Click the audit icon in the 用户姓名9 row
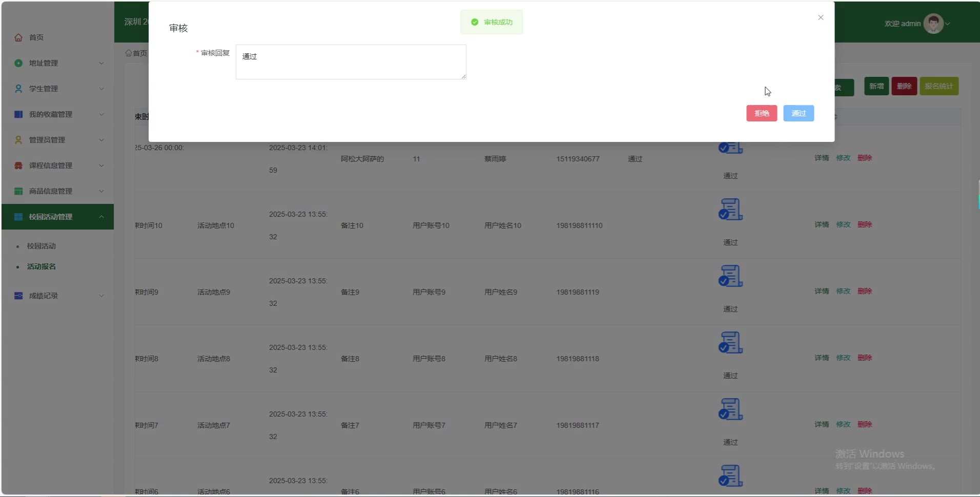Screen dimensions: 980x497 (x=730, y=276)
